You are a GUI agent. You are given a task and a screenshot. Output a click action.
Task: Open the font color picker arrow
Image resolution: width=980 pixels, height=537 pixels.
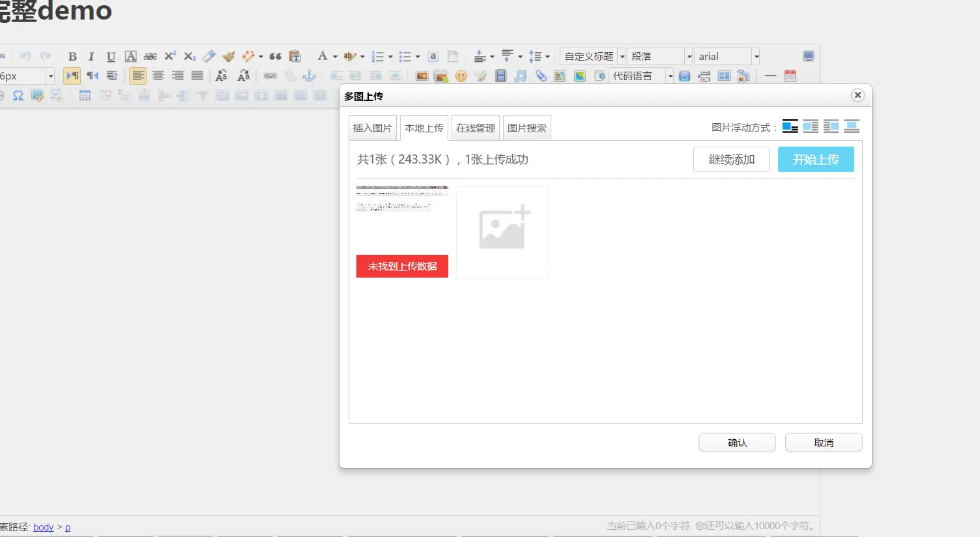click(335, 57)
